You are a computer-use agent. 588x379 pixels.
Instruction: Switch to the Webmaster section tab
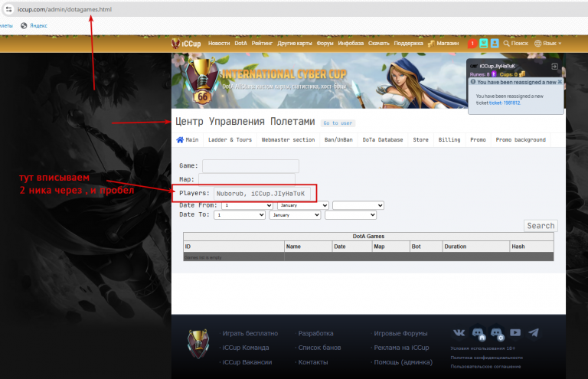pos(288,140)
